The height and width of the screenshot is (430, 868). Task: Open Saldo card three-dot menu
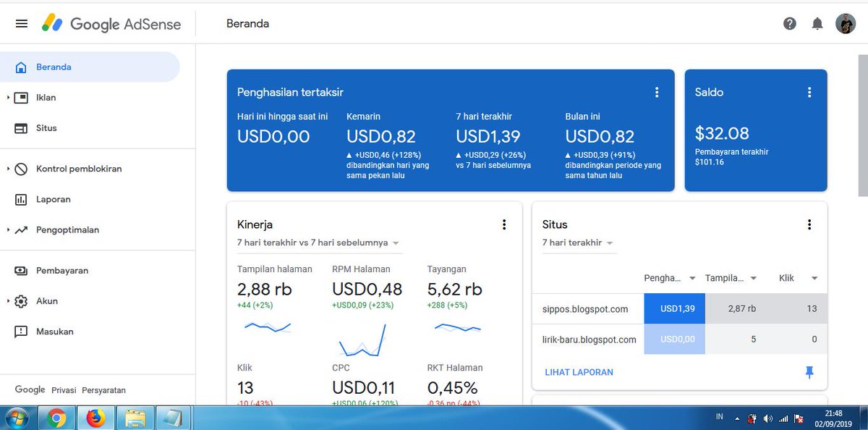coord(809,92)
